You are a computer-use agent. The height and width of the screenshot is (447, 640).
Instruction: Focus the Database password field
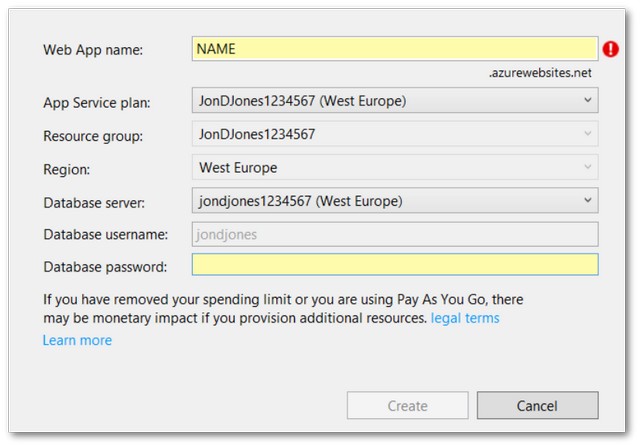[394, 265]
